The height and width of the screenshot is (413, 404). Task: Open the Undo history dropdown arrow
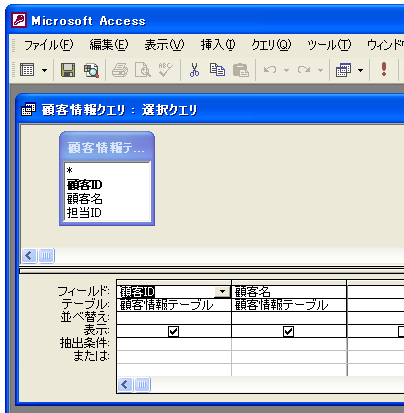286,70
